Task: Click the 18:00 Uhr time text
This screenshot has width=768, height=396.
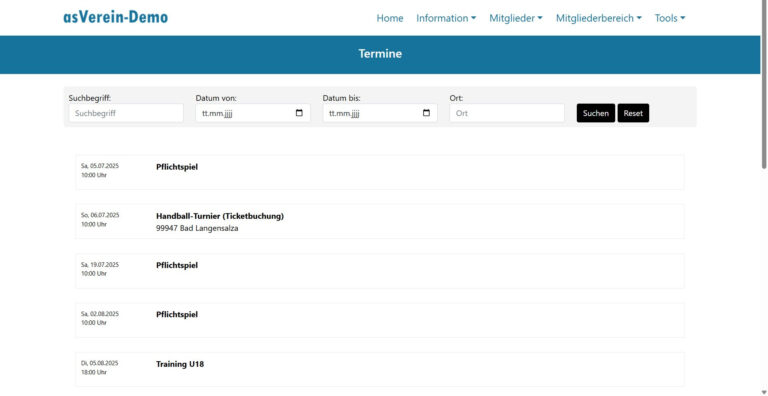Action: tap(94, 372)
